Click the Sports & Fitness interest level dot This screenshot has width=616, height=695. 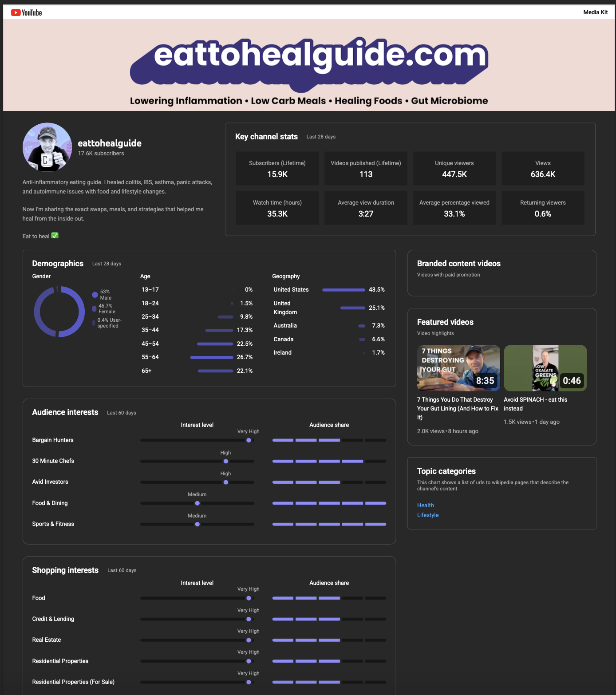(197, 524)
